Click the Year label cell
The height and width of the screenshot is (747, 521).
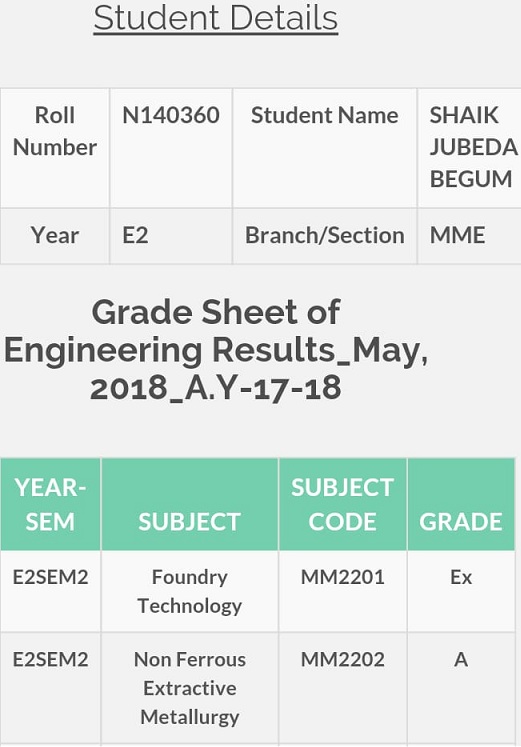click(x=55, y=236)
